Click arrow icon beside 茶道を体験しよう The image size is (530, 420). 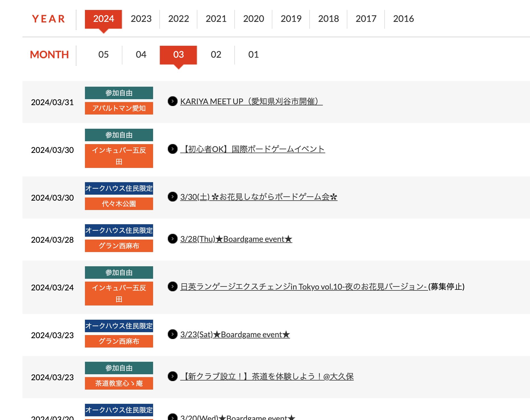pos(172,376)
